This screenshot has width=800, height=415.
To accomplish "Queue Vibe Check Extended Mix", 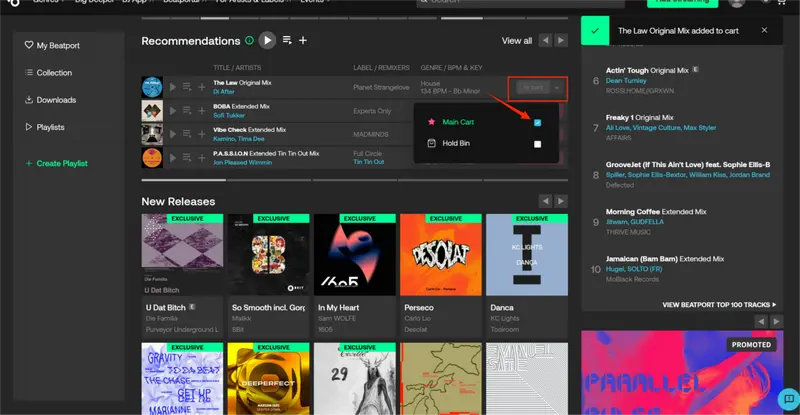I will point(187,134).
